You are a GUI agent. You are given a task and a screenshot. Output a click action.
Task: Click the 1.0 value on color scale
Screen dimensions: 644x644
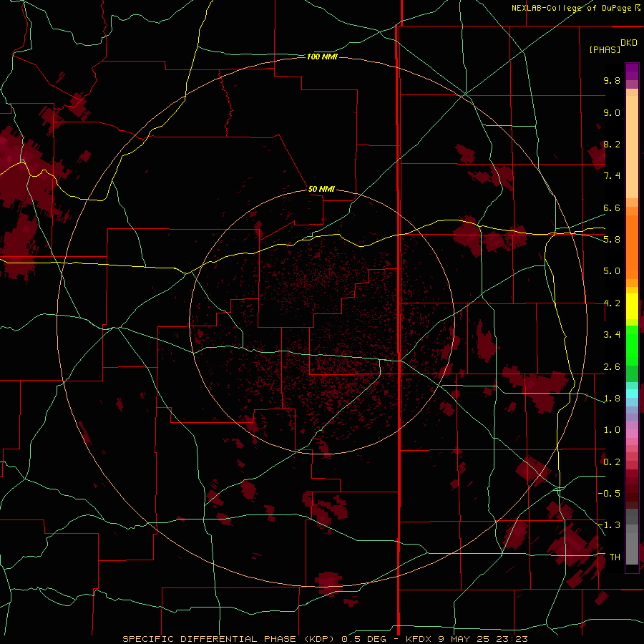[x=612, y=430]
